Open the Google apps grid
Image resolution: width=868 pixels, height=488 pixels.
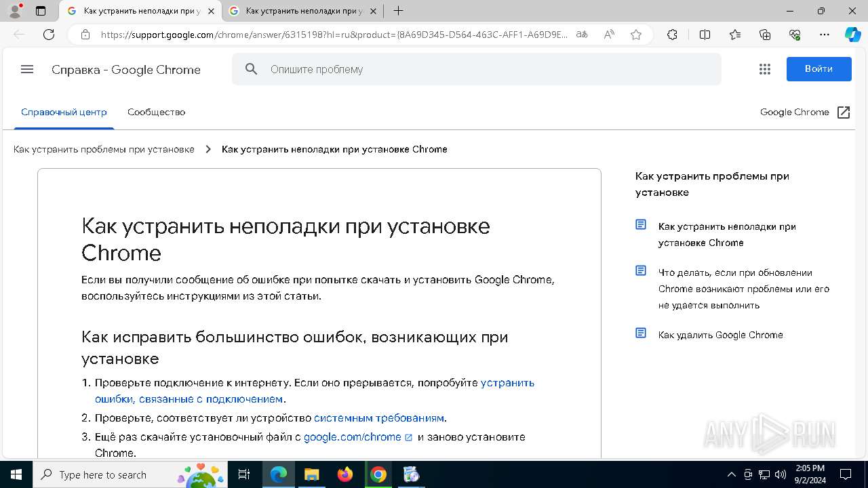coord(765,69)
